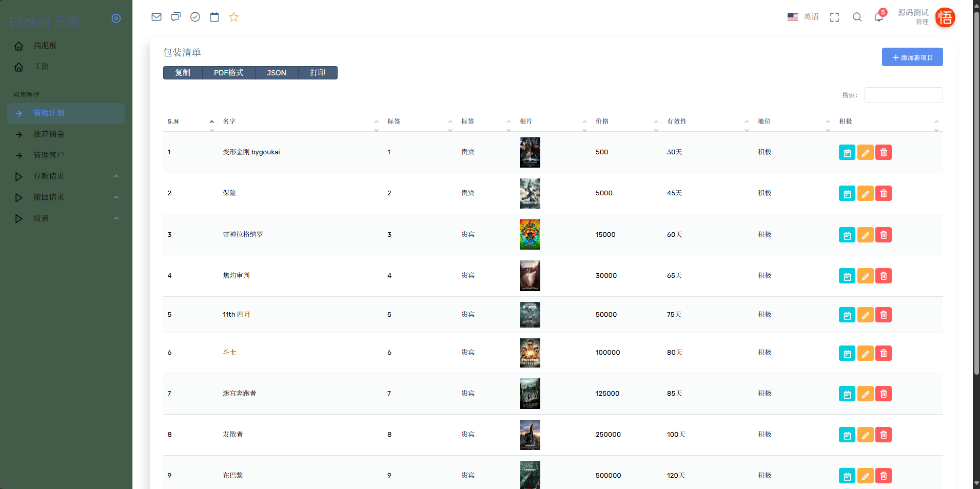This screenshot has height=489, width=980.
Task: Delete the 保险 row using trash icon
Action: [x=883, y=194]
